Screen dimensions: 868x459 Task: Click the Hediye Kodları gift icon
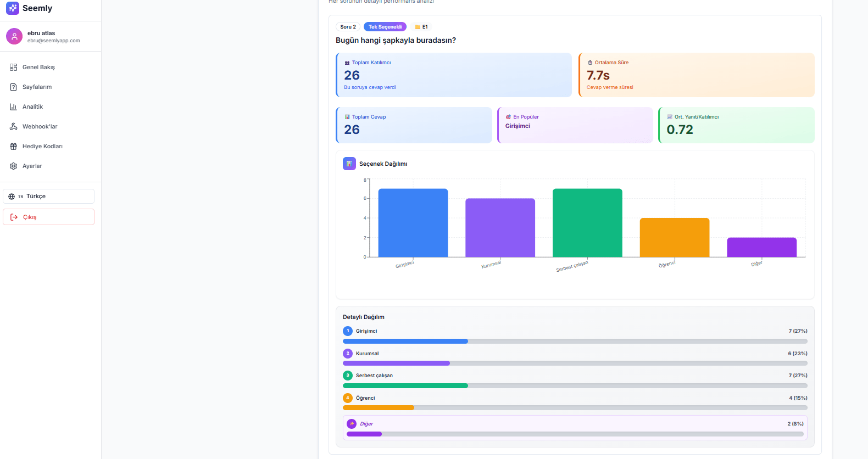(x=14, y=147)
